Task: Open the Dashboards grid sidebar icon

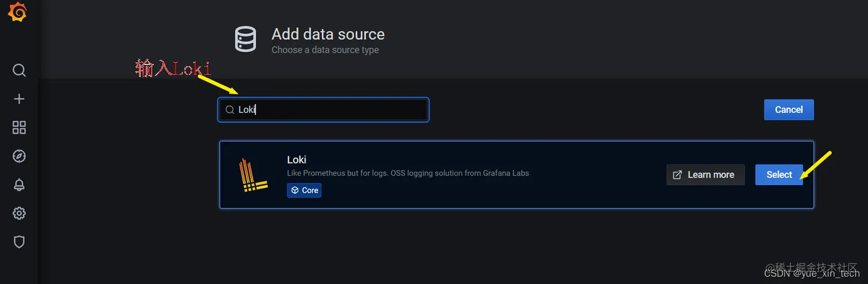Action: (19, 128)
